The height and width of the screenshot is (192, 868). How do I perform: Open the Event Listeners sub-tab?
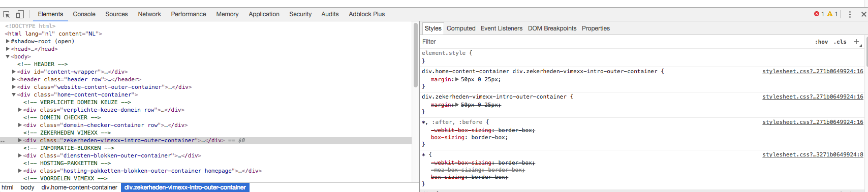pos(502,28)
